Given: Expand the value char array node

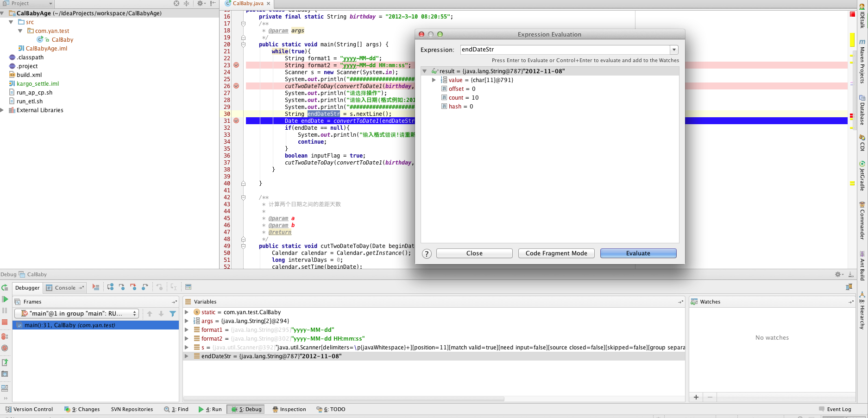Looking at the screenshot, I should [x=434, y=80].
